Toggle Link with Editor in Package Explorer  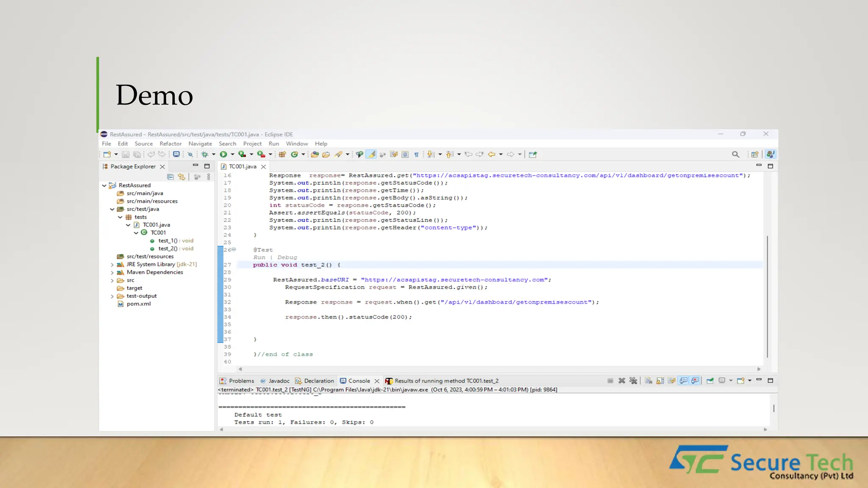click(x=182, y=177)
